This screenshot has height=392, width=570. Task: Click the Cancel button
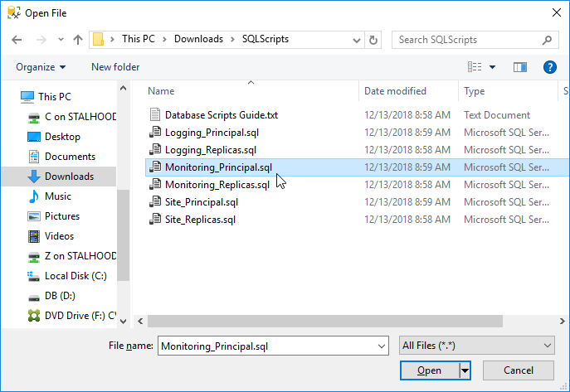(x=519, y=370)
